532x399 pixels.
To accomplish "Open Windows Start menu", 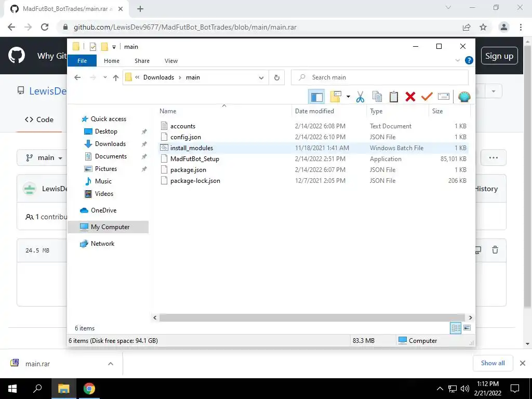I will pos(12,389).
